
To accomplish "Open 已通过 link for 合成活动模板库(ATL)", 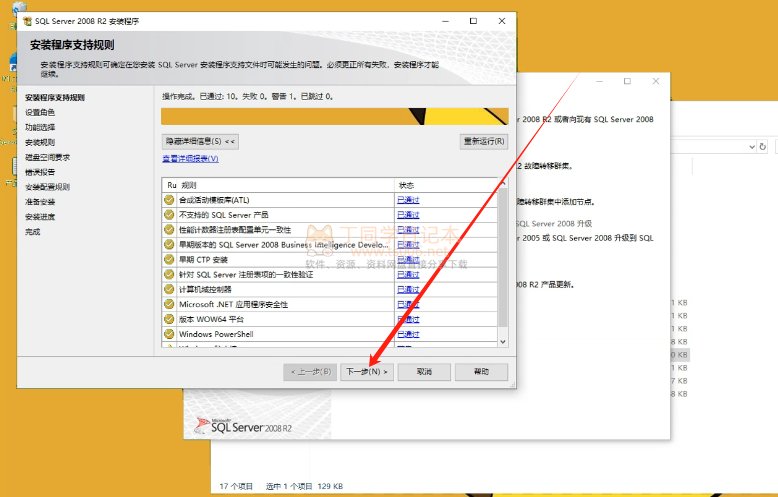I will 408,200.
